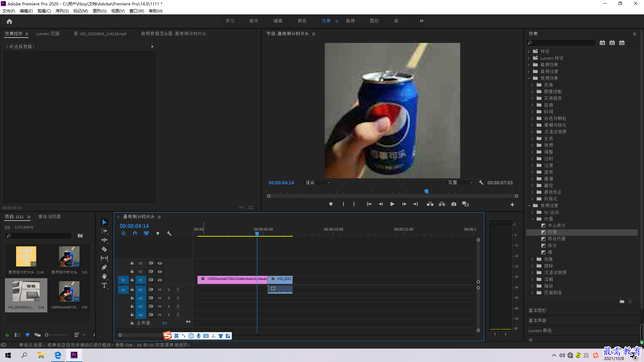Screen dimensions: 644x362
Task: Toggle V2 track output eye
Action: click(x=160, y=271)
